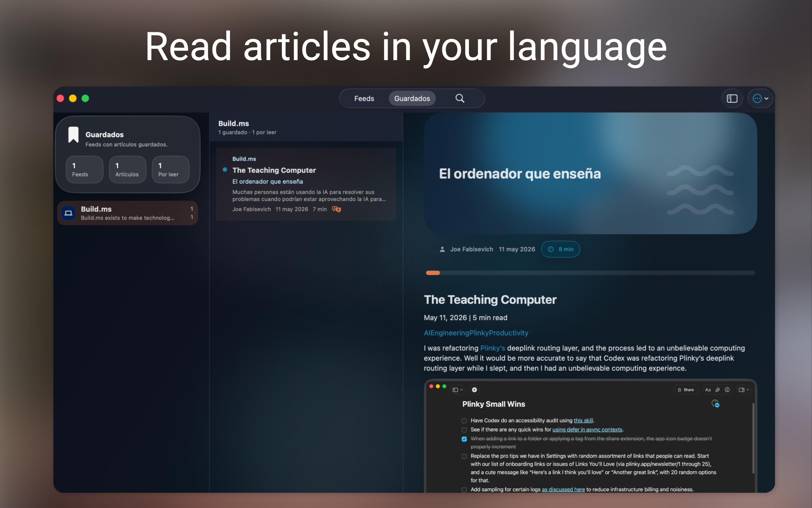
Task: Select the 1 Artículos stat card
Action: (127, 169)
